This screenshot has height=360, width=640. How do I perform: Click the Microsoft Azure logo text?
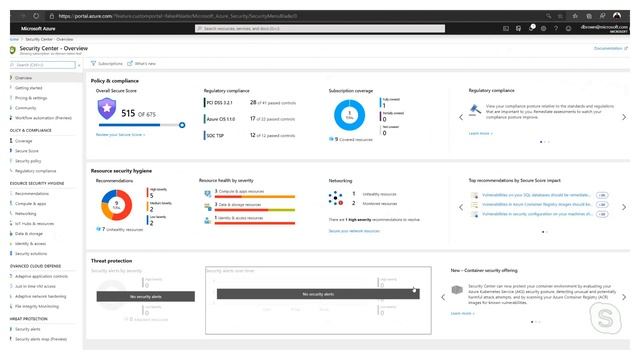[x=38, y=29]
